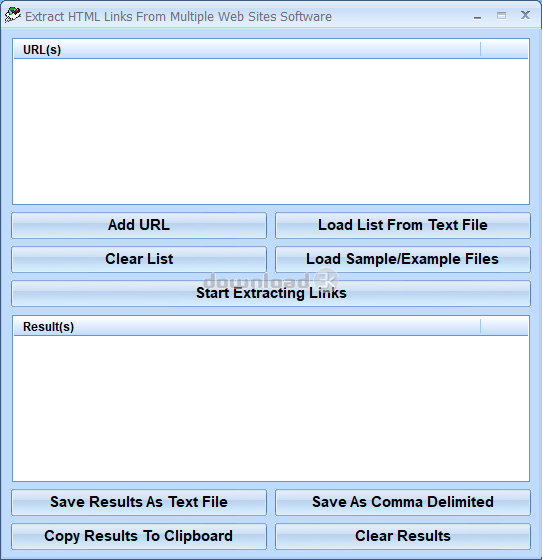The width and height of the screenshot is (542, 560).
Task: Load list from text file
Action: 403,225
